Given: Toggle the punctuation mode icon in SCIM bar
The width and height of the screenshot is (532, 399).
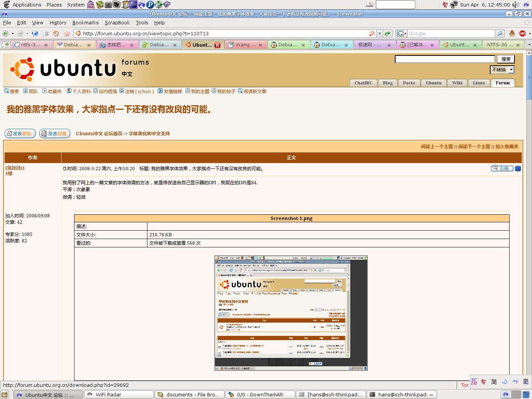Looking at the screenshot, I should click(x=515, y=382).
